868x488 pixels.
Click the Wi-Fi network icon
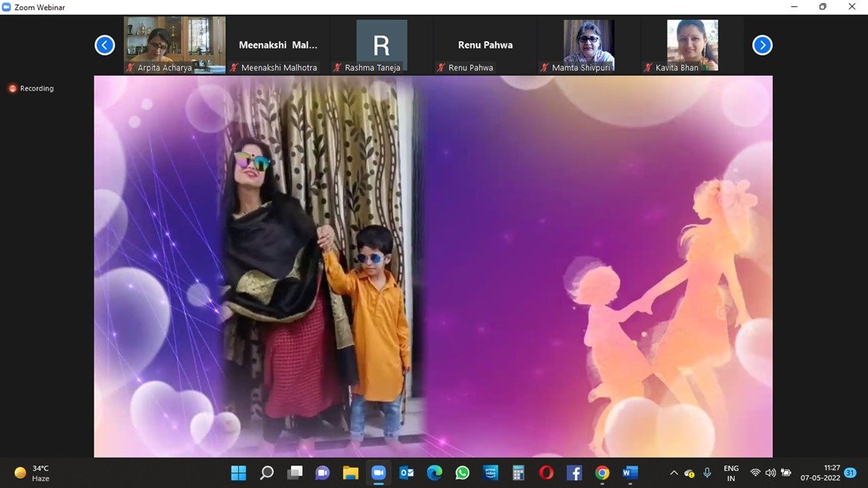(755, 473)
